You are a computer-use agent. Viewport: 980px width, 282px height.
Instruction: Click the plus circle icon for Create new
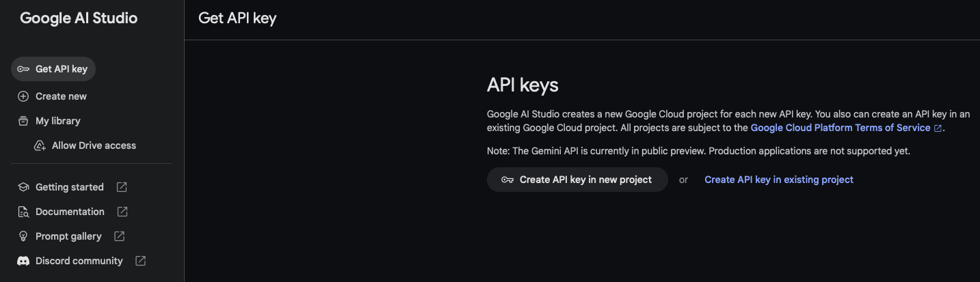23,96
